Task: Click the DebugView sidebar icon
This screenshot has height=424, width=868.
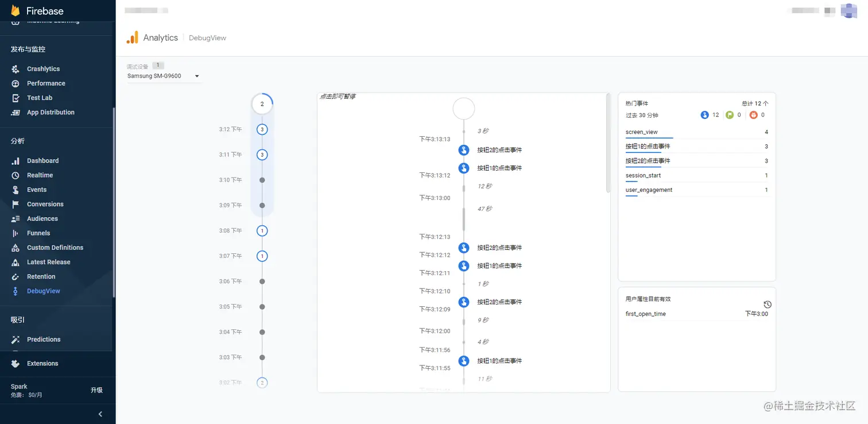Action: tap(15, 291)
